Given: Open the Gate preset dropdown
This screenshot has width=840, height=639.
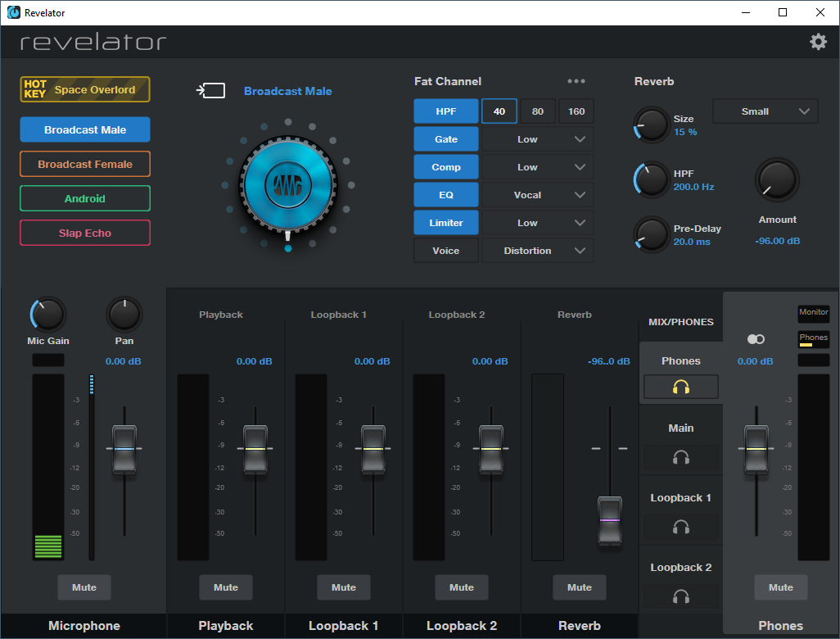Looking at the screenshot, I should point(537,139).
